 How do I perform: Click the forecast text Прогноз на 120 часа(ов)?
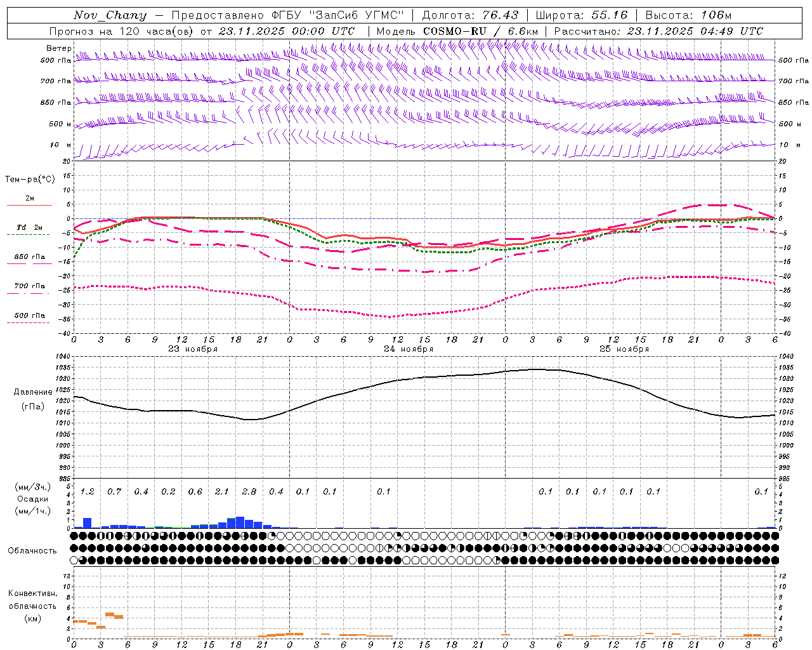pos(121,31)
